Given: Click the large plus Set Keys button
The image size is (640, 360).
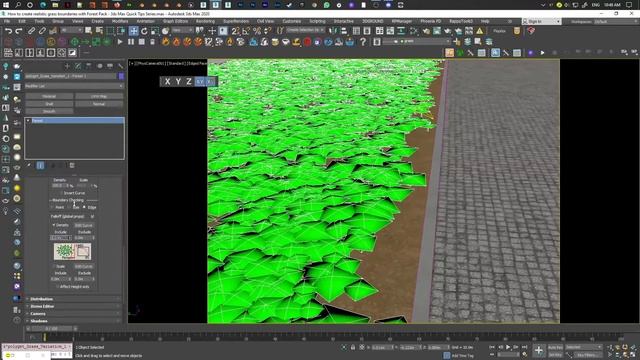Looking at the screenshot, I should coord(539,350).
